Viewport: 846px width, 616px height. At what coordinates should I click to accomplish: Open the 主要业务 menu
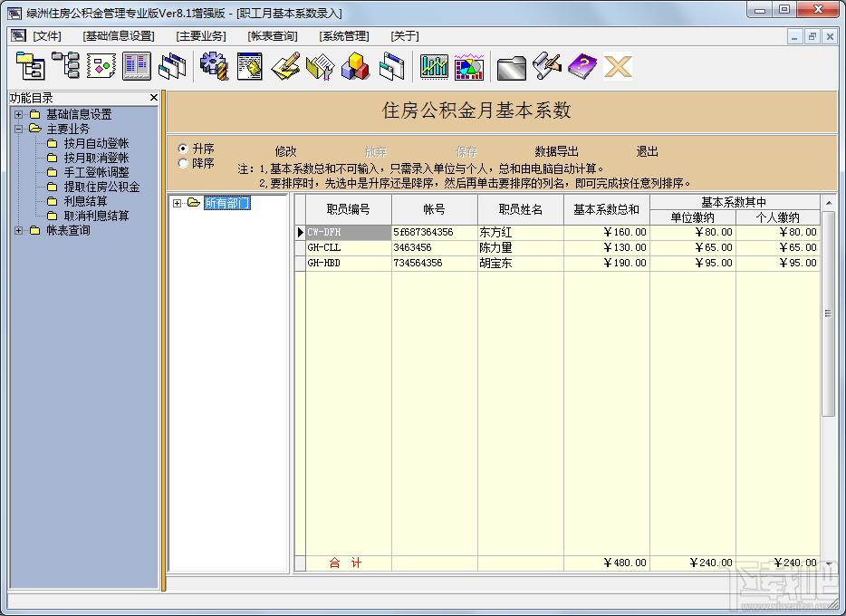tap(201, 36)
